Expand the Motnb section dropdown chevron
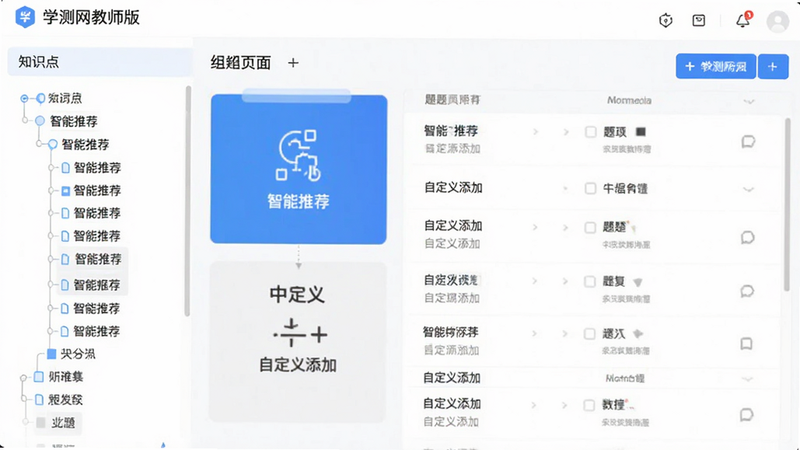This screenshot has width=800, height=450. point(747,379)
